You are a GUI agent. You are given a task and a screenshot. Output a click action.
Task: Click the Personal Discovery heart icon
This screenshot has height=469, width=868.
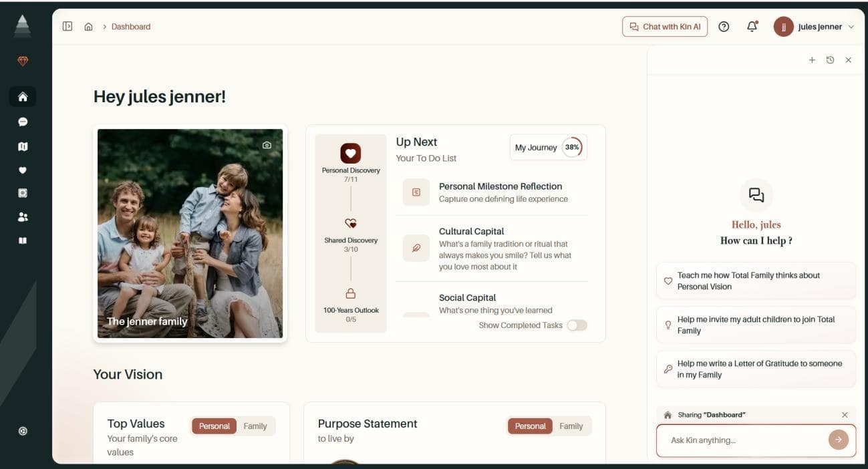[351, 153]
